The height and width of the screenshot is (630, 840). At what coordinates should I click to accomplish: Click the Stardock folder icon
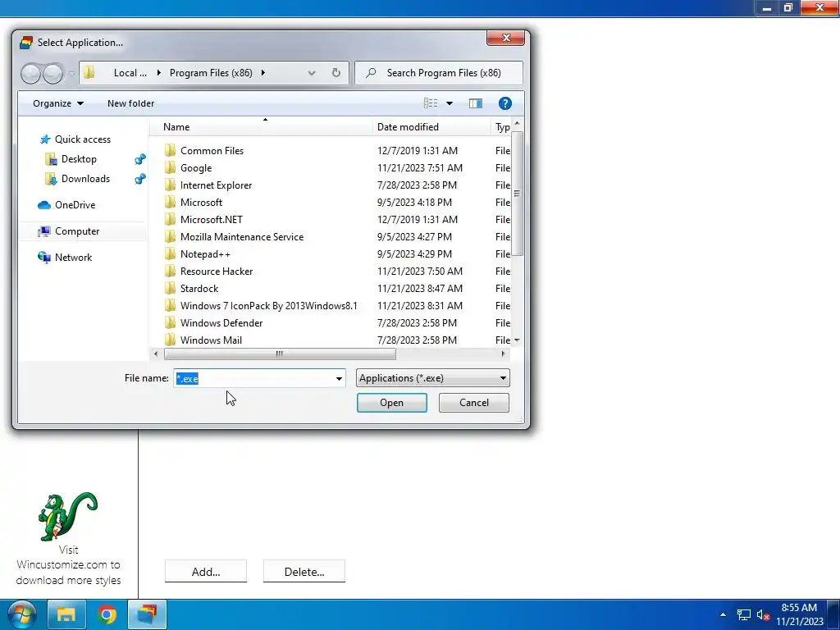coord(170,288)
